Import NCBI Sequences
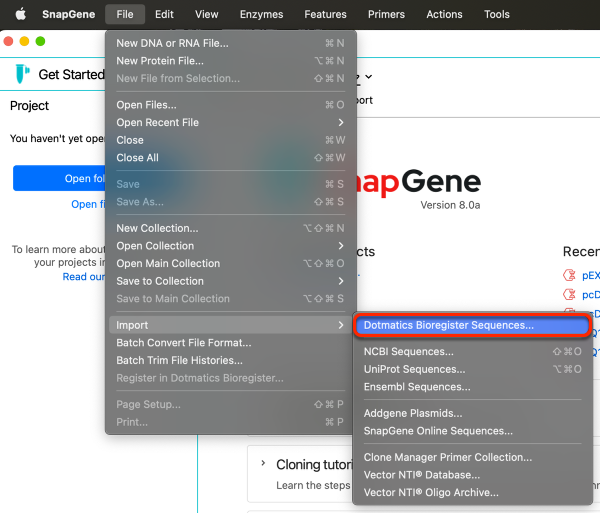Image resolution: width=600 pixels, height=513 pixels. pos(472,352)
